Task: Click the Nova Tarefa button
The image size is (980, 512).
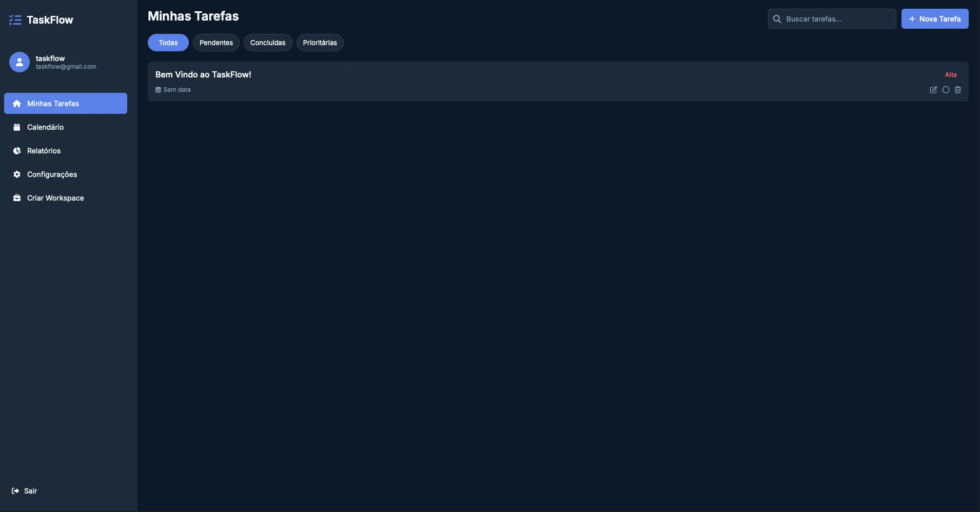Action: coord(935,18)
